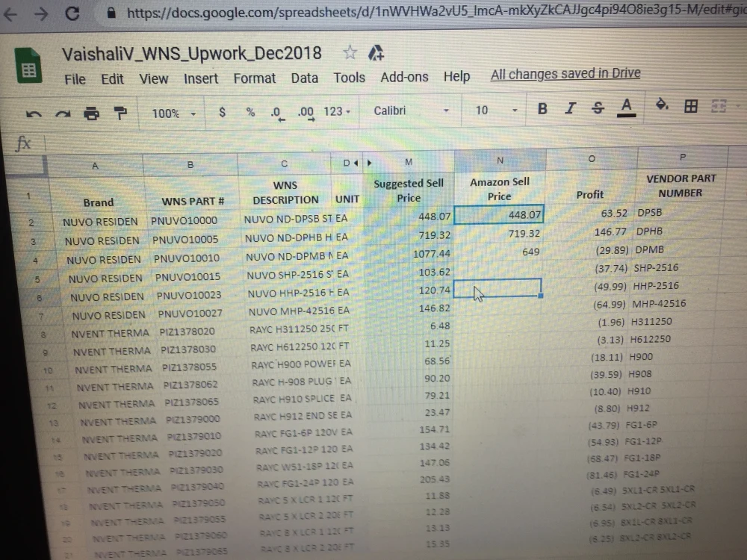This screenshot has height=560, width=747.
Task: Click the browser Back arrow
Action: point(10,14)
